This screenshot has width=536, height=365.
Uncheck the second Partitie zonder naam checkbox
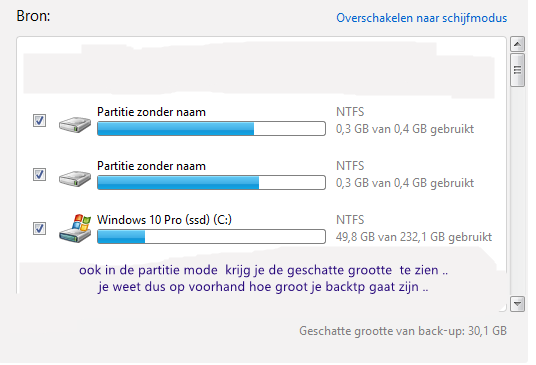pyautogui.click(x=39, y=174)
